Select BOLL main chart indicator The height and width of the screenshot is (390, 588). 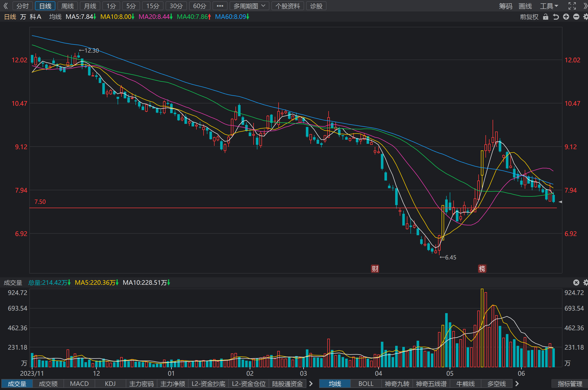(x=366, y=384)
